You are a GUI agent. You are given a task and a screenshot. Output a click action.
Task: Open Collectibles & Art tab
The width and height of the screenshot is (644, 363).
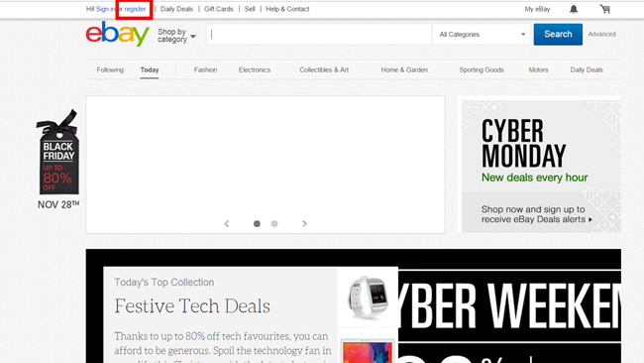pos(324,69)
